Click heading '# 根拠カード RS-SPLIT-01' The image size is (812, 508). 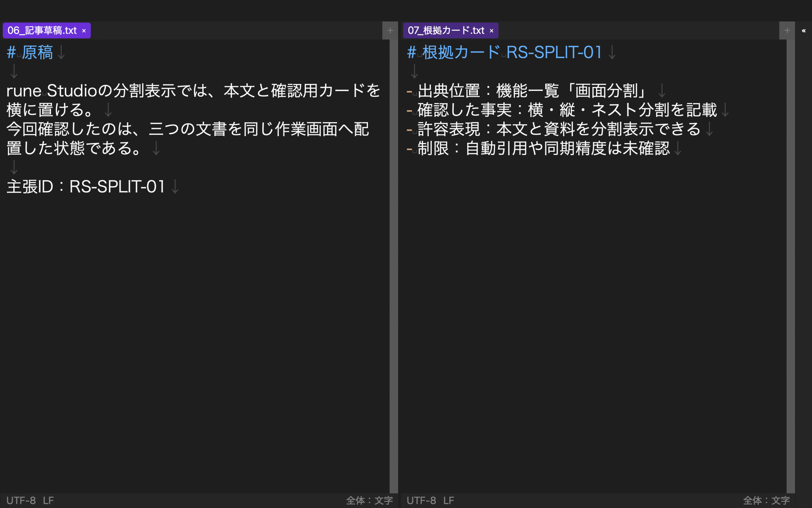click(504, 52)
